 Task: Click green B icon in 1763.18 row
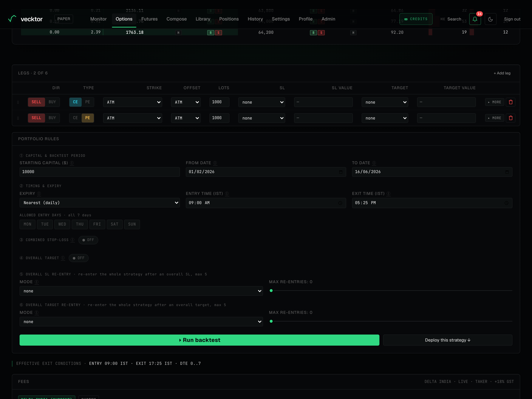tap(210, 33)
